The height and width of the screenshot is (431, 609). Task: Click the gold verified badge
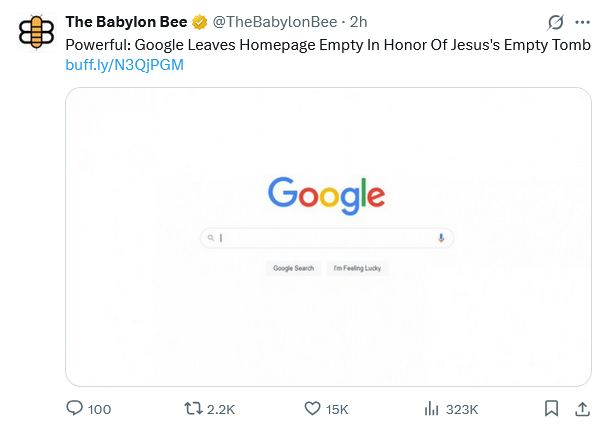(x=200, y=22)
